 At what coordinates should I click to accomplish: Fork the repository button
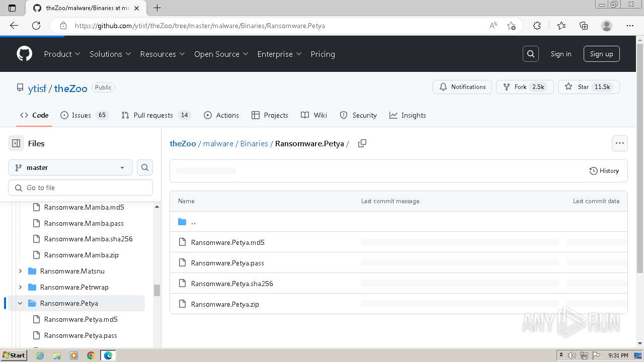525,87
